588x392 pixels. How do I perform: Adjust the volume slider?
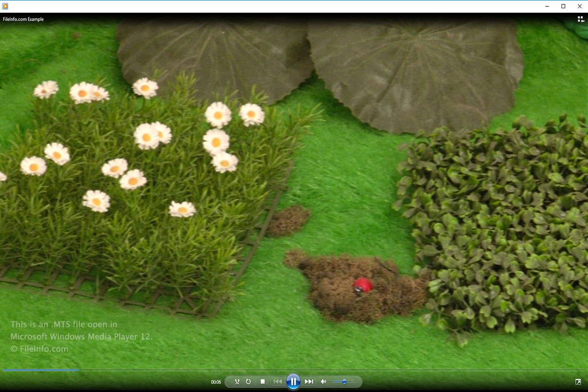tap(344, 381)
